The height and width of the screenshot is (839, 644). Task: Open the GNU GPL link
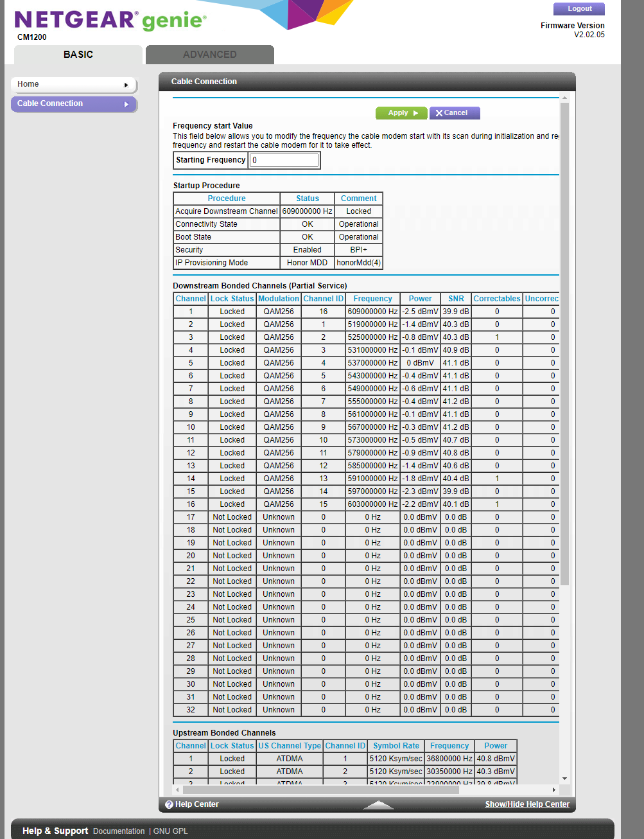pos(170,831)
